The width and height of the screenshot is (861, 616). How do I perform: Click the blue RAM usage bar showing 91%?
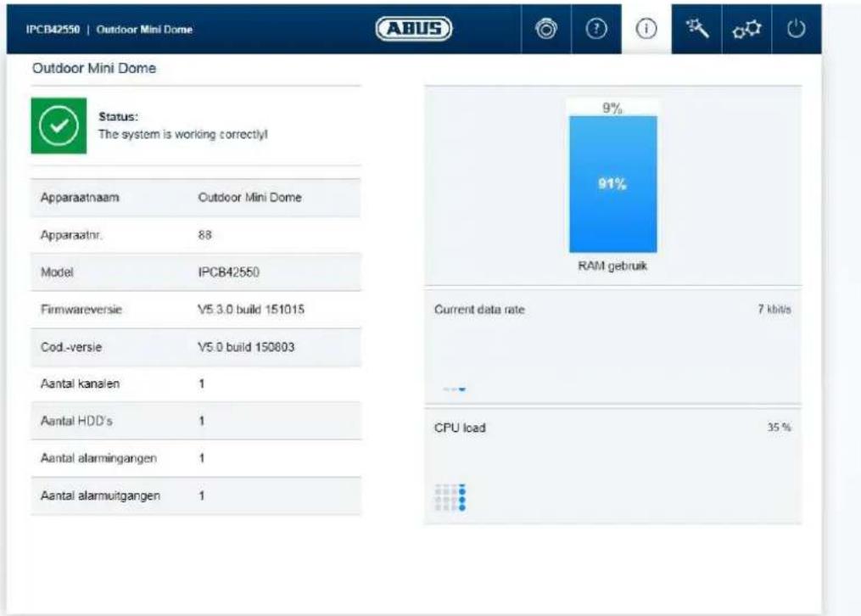[x=612, y=184]
